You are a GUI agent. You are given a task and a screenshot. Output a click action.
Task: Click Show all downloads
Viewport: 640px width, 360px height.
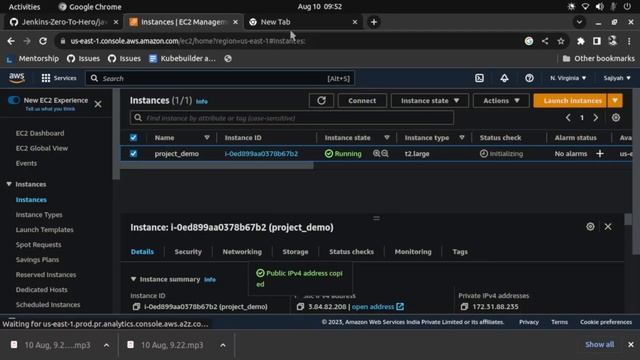click(599, 344)
